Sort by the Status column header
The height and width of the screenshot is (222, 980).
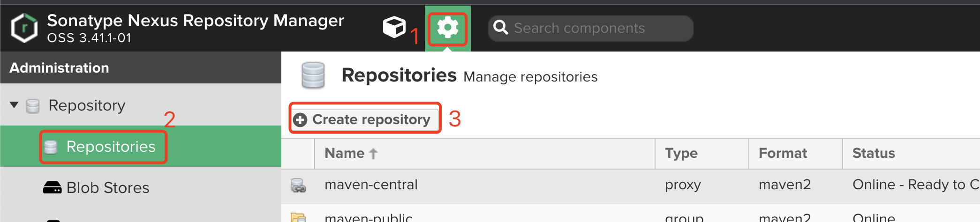[911, 154]
